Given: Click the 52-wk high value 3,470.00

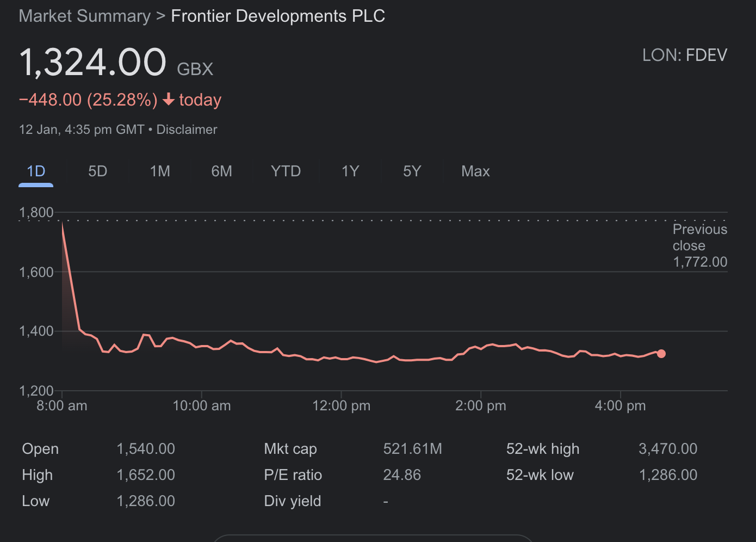Looking at the screenshot, I should [x=668, y=449].
